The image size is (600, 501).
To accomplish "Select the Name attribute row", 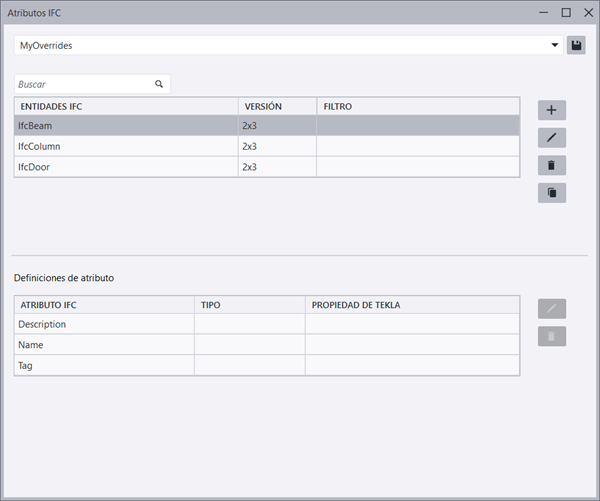I will [x=267, y=345].
